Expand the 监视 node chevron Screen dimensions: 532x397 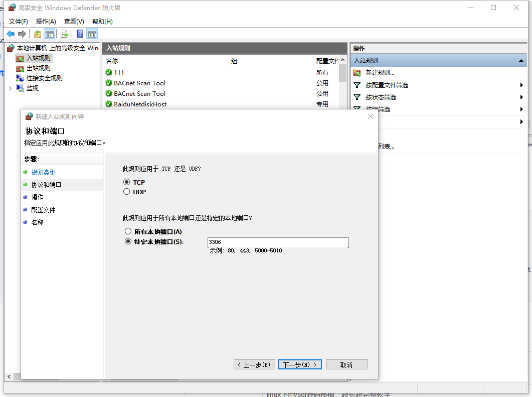10,88
